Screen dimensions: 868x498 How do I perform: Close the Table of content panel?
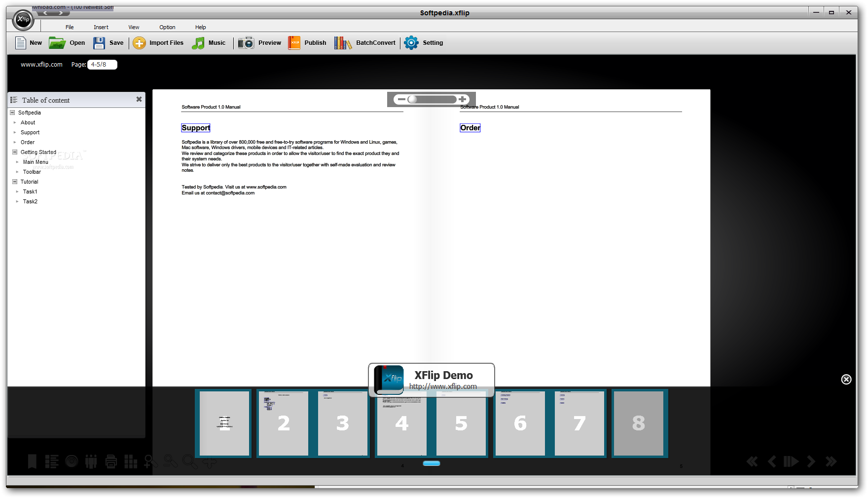[x=139, y=99]
